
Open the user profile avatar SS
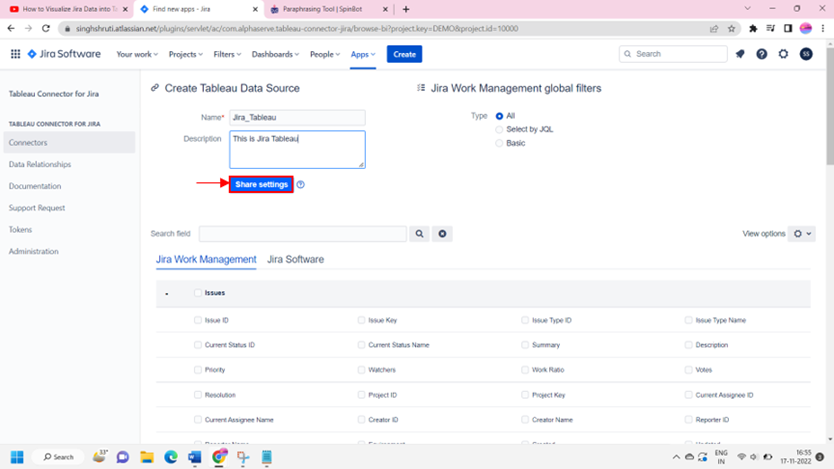(x=806, y=54)
